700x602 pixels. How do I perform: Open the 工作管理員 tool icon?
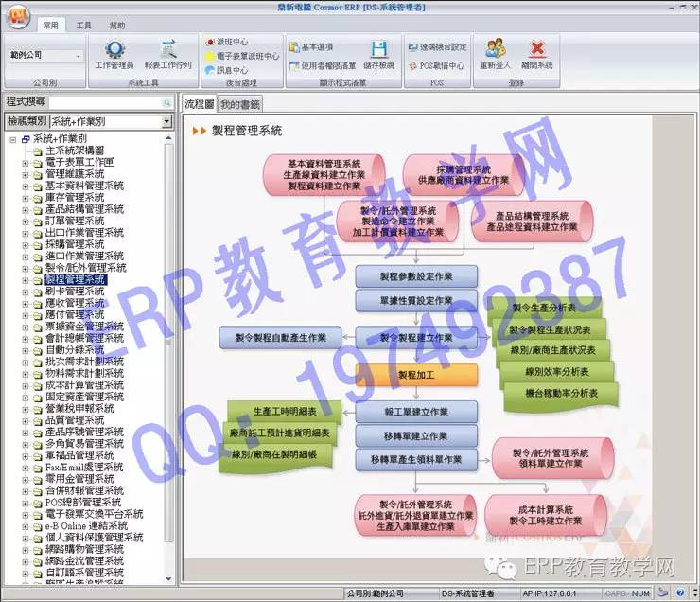114,54
